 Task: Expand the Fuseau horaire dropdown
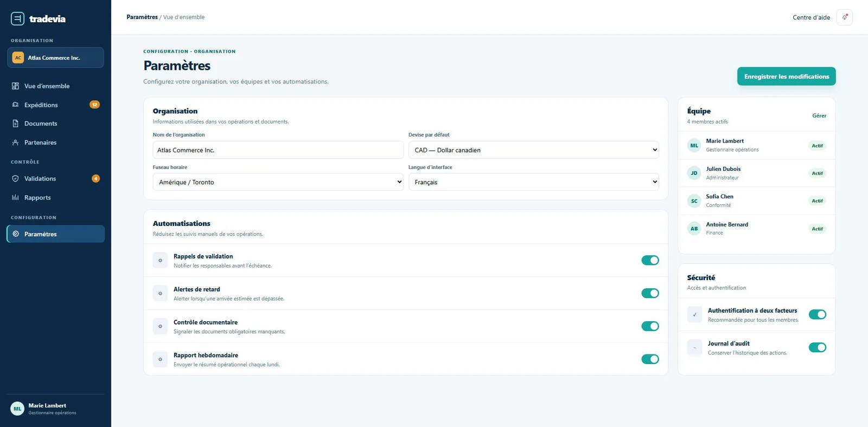tap(278, 182)
